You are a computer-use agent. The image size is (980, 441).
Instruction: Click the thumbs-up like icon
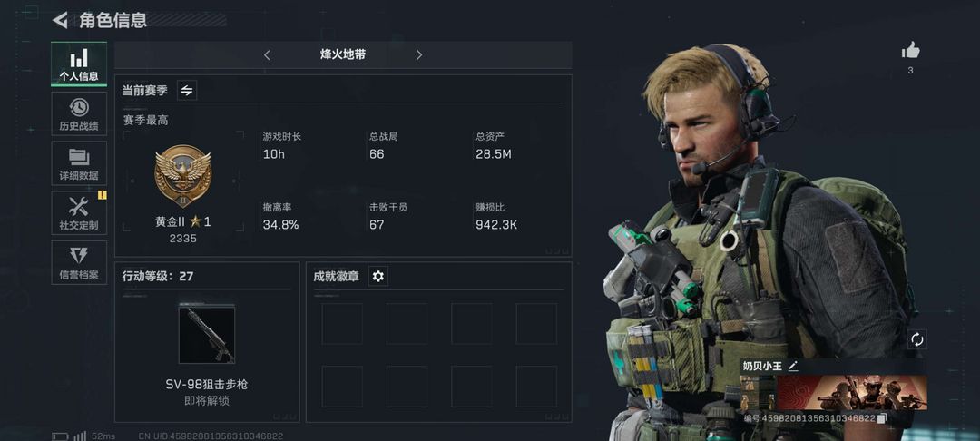coord(911,51)
